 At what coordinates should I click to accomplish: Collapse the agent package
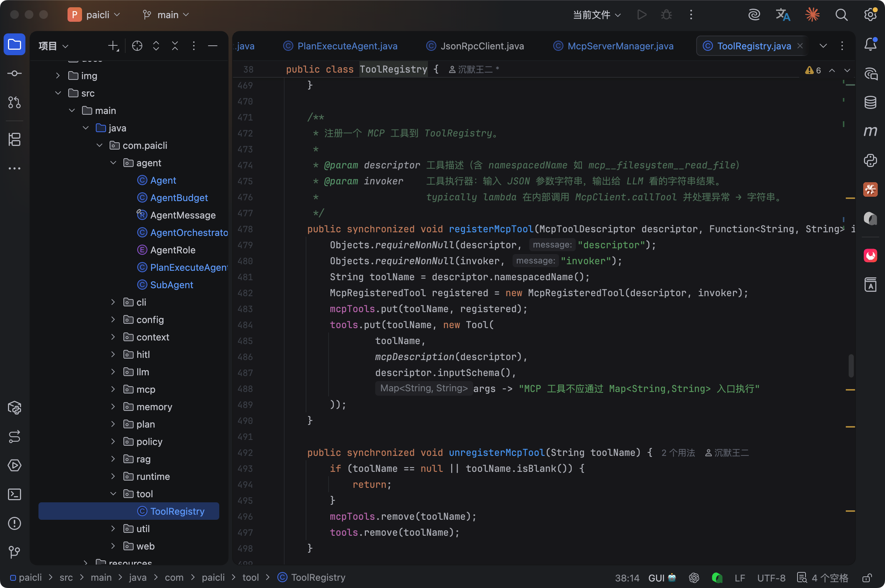(x=113, y=162)
